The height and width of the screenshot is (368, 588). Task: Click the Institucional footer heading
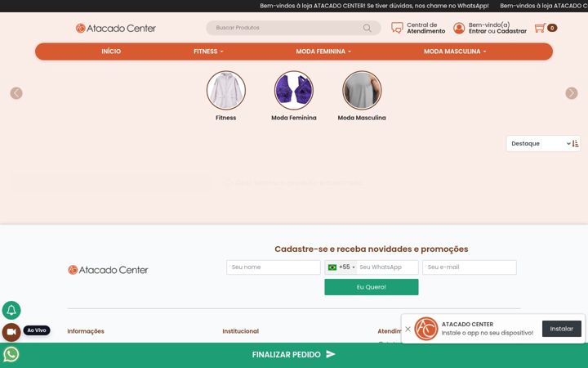(240, 331)
